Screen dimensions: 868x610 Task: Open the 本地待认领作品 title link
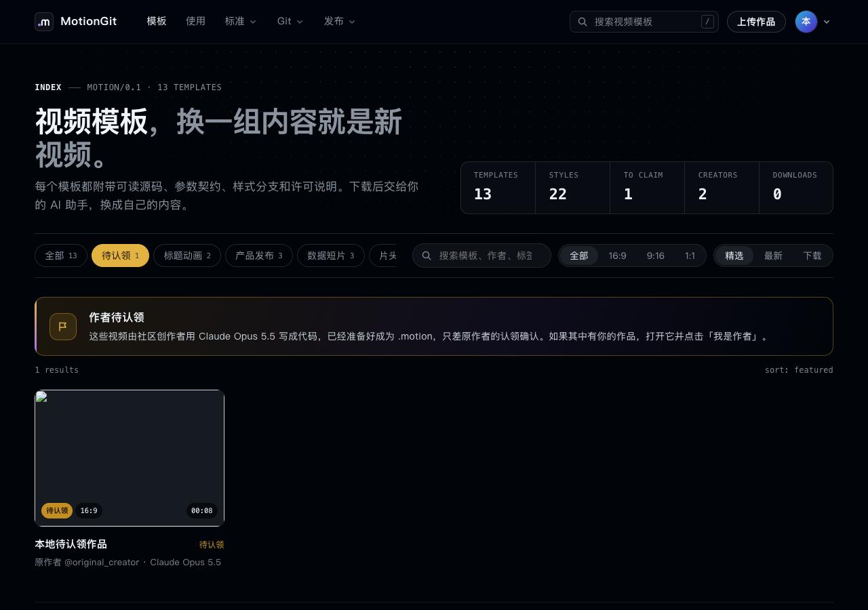coord(71,544)
